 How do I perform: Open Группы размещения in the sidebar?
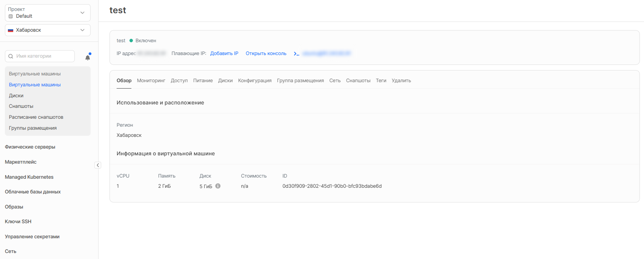pos(33,128)
